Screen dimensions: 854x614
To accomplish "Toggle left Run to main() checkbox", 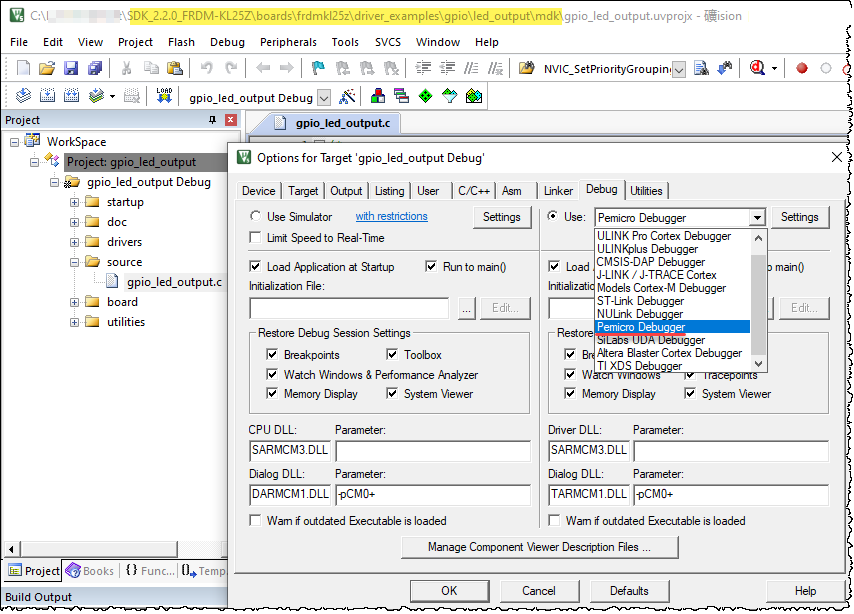I will (x=431, y=266).
